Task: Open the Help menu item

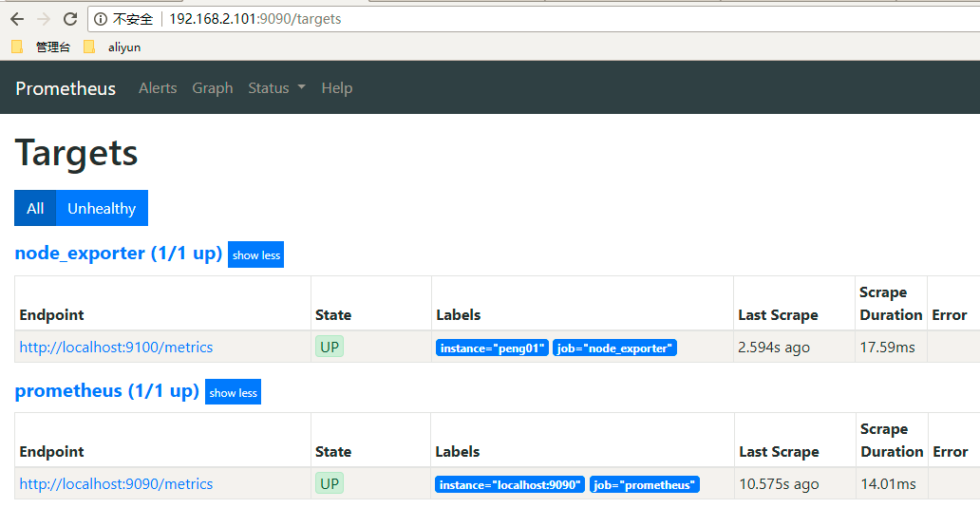Action: pos(337,88)
